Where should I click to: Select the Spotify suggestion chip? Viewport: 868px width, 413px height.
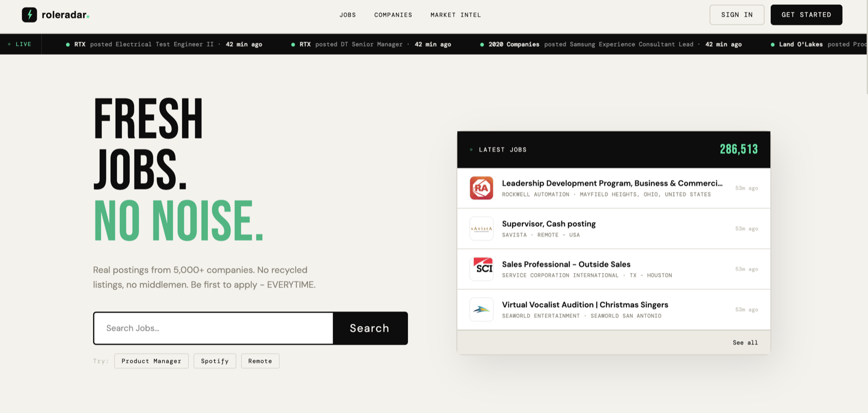pyautogui.click(x=215, y=361)
